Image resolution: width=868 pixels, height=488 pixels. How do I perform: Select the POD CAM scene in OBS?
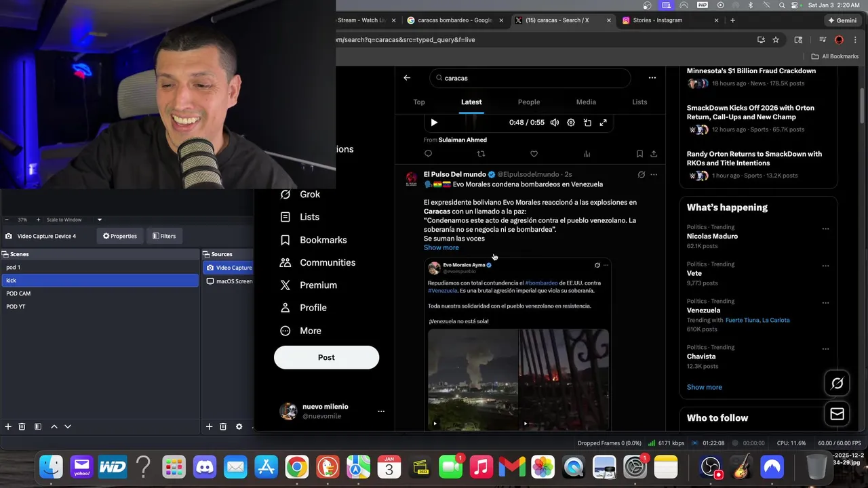[100, 293]
